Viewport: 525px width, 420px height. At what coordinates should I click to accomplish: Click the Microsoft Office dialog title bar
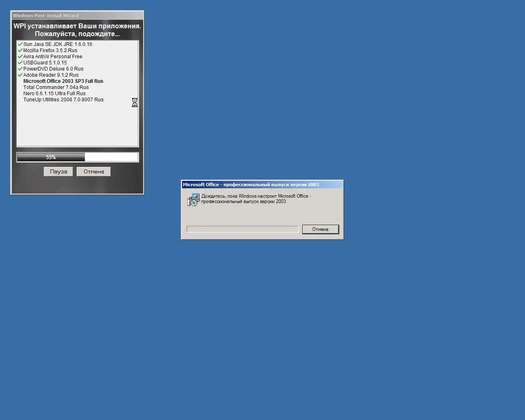(262, 185)
